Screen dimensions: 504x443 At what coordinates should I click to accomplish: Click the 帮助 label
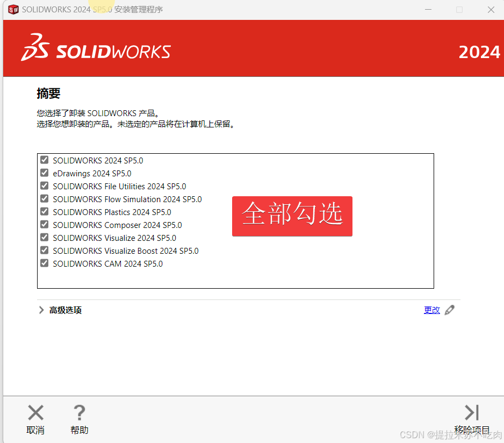pyautogui.click(x=80, y=430)
